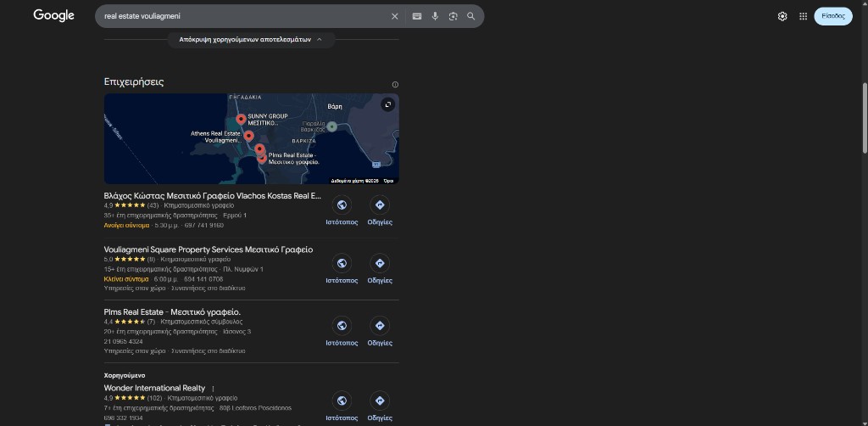Click the Κλείνει σύντομα status text
Image resolution: width=868 pixels, height=426 pixels.
(x=126, y=279)
